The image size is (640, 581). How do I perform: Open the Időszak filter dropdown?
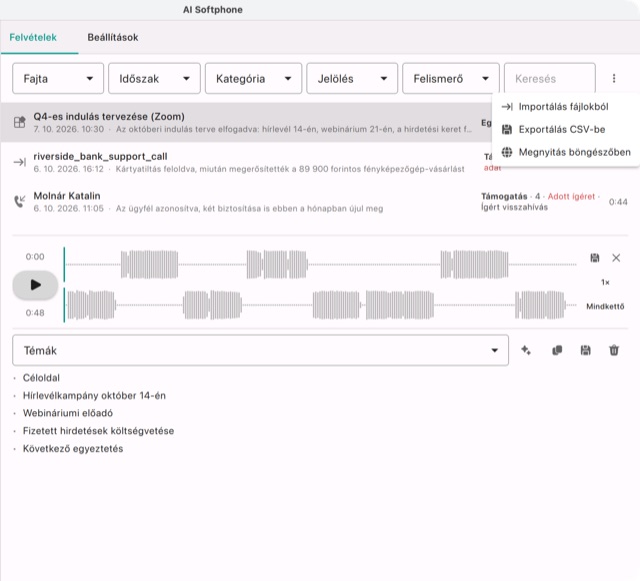154,78
